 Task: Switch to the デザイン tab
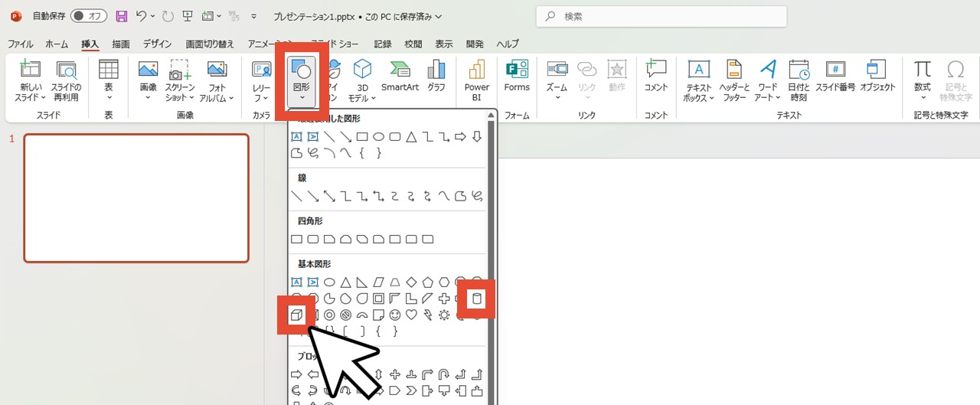158,44
